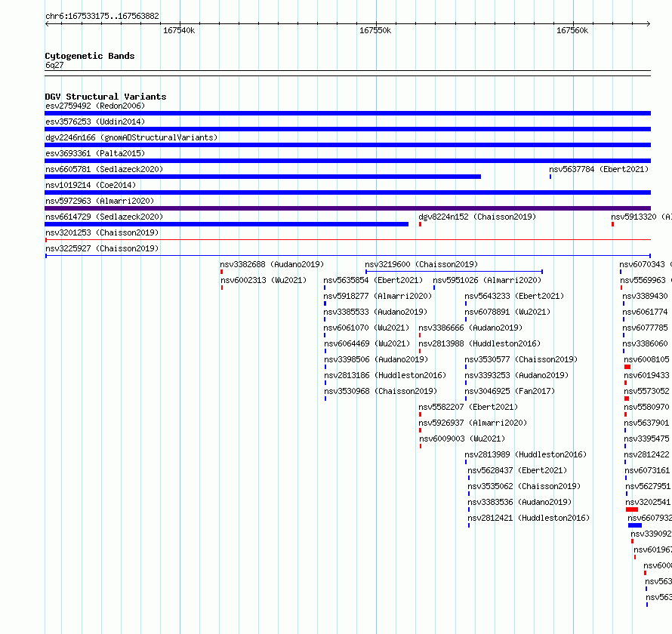Screen dimensions: 672x634
Task: Click the red marker under dgv8224n152
Action: [420, 224]
